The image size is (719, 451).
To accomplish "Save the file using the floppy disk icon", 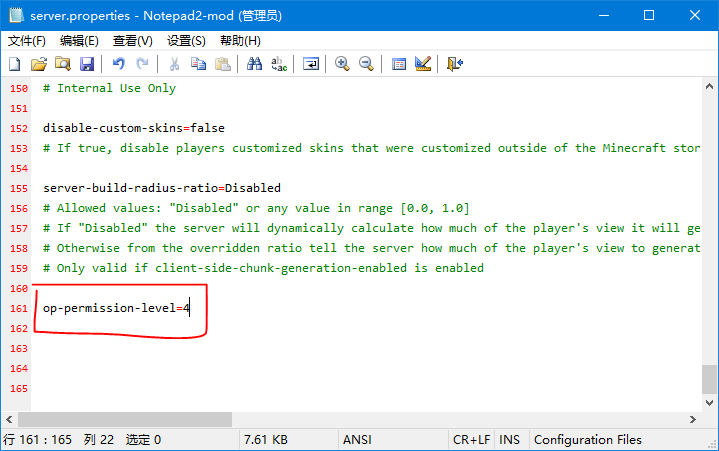I will click(87, 64).
